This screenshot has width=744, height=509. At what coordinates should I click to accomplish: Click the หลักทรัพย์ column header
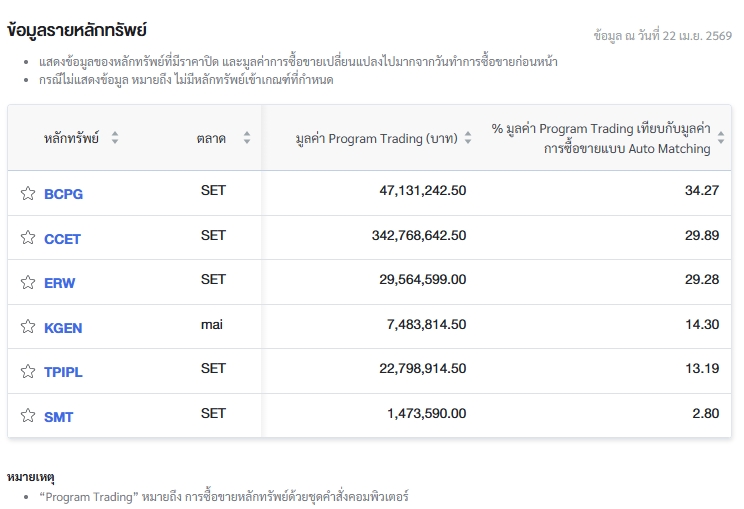pos(71,138)
